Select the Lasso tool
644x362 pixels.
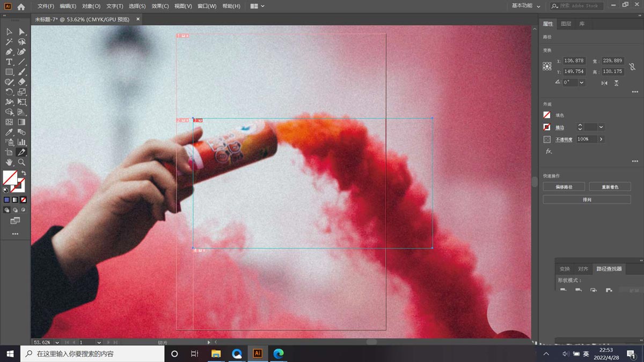click(21, 42)
